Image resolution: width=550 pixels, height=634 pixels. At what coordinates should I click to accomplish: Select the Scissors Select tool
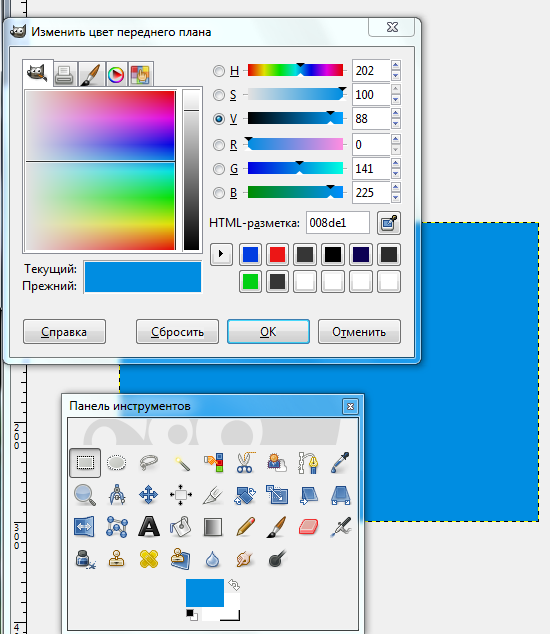click(245, 463)
